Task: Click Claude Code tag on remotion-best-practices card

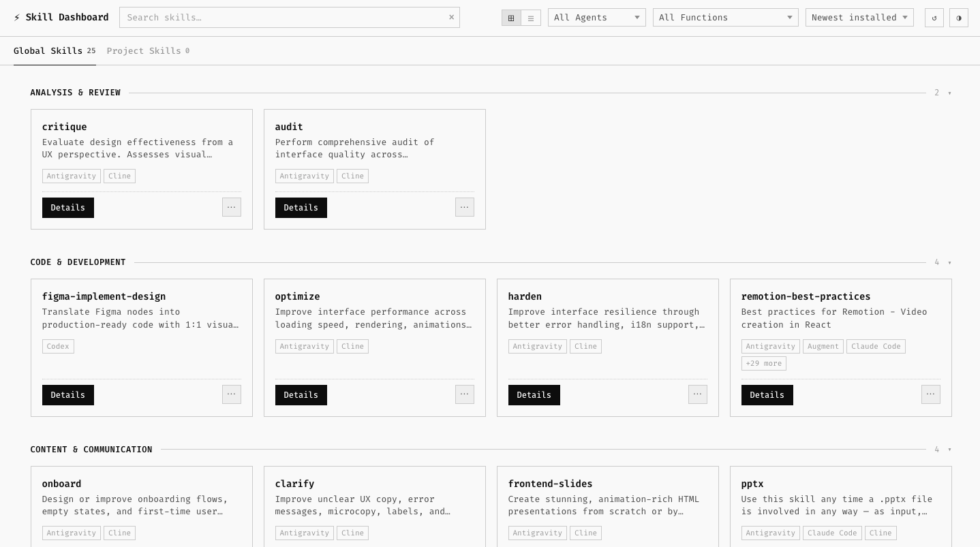Action: (x=876, y=347)
